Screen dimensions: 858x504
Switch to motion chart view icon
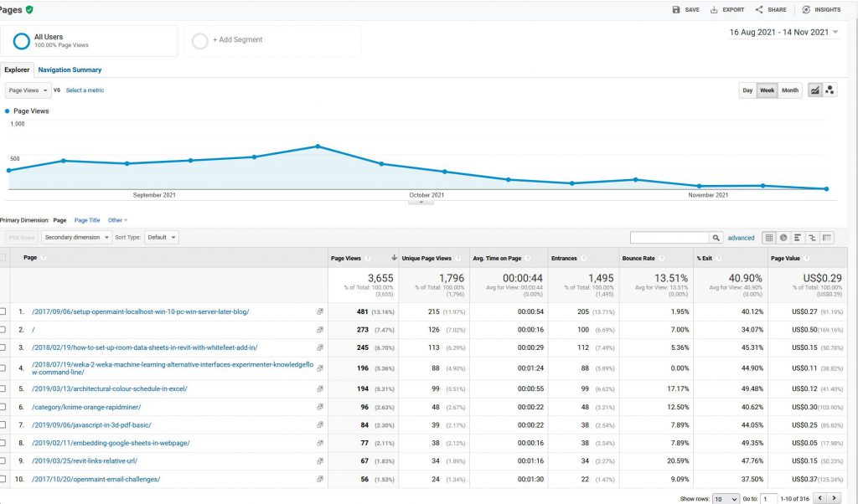(830, 90)
